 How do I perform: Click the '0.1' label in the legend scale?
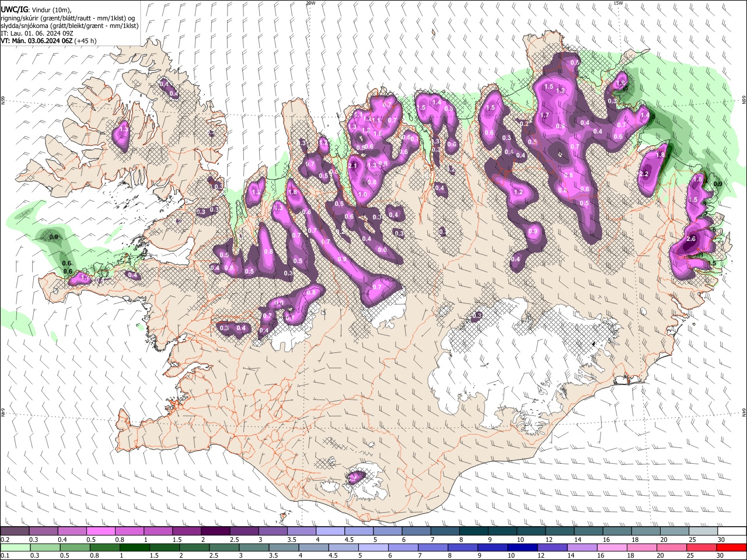[x=5, y=555]
